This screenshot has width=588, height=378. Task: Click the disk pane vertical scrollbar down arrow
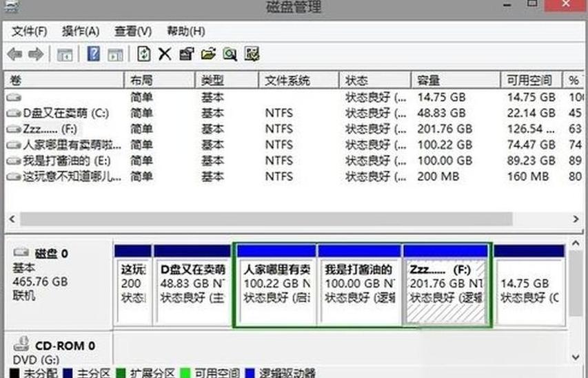576,357
